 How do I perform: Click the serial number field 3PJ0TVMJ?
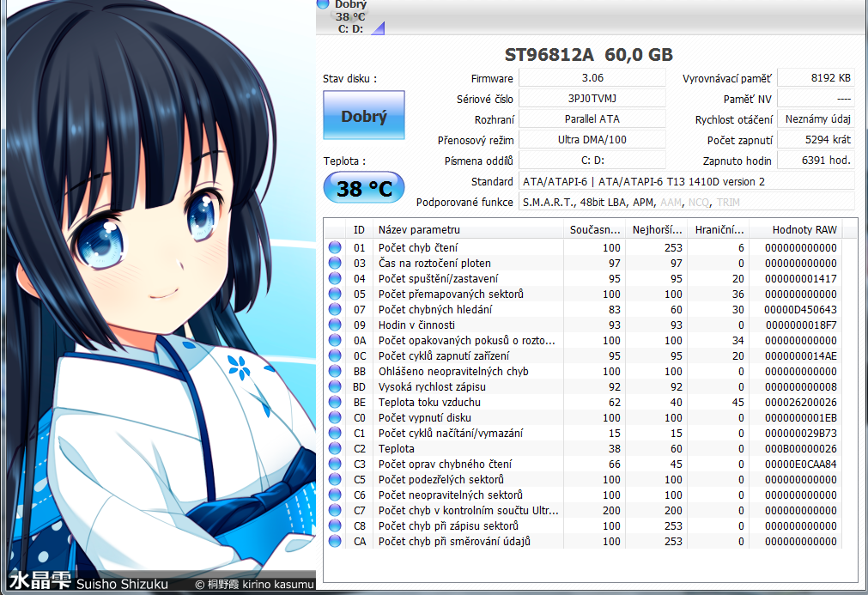point(592,99)
